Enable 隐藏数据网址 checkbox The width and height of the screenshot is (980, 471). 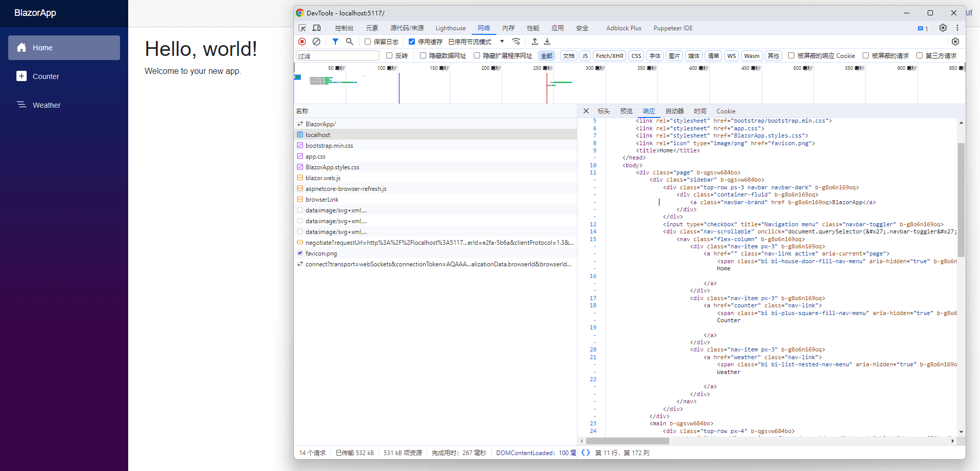(x=423, y=55)
